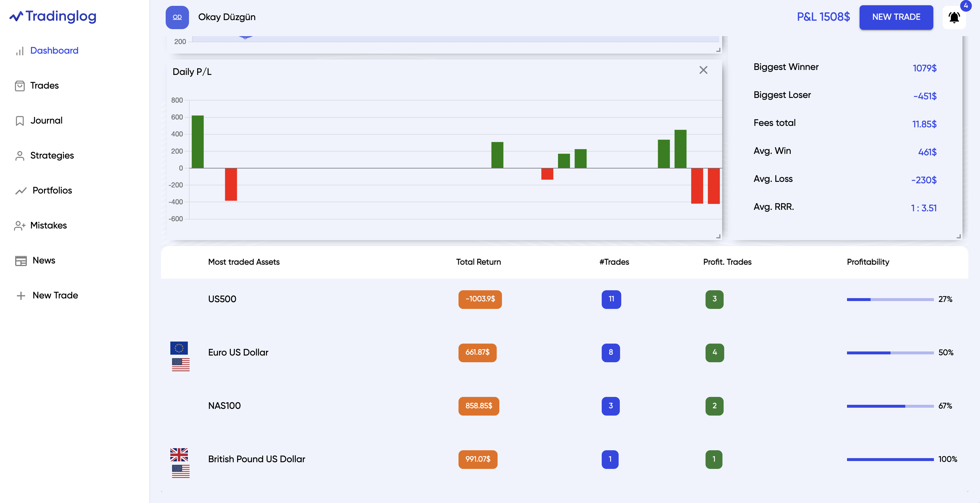The image size is (980, 503).
Task: Close the Daily P/L chart panel
Action: (x=703, y=70)
